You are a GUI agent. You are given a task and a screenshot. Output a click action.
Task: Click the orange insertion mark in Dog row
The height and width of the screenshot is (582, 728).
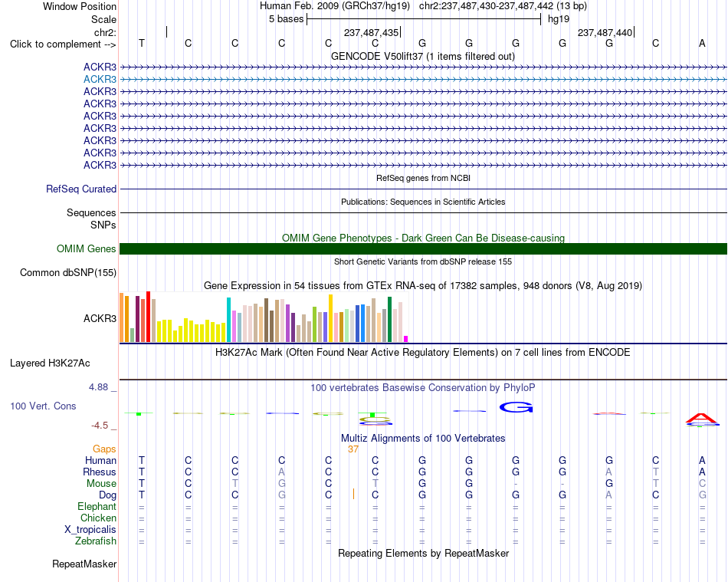coord(354,494)
